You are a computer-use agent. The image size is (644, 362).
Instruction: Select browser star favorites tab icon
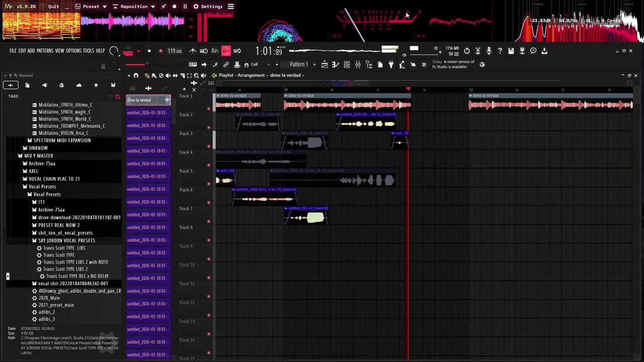point(96,85)
